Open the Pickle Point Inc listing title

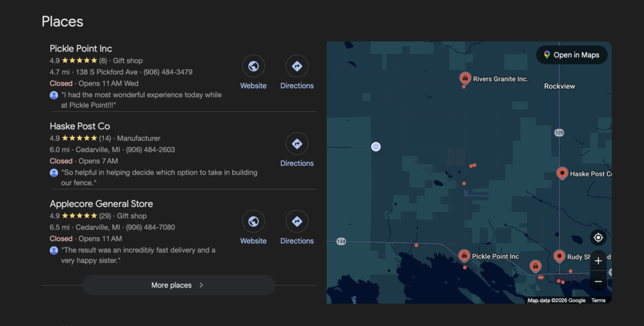click(x=80, y=48)
